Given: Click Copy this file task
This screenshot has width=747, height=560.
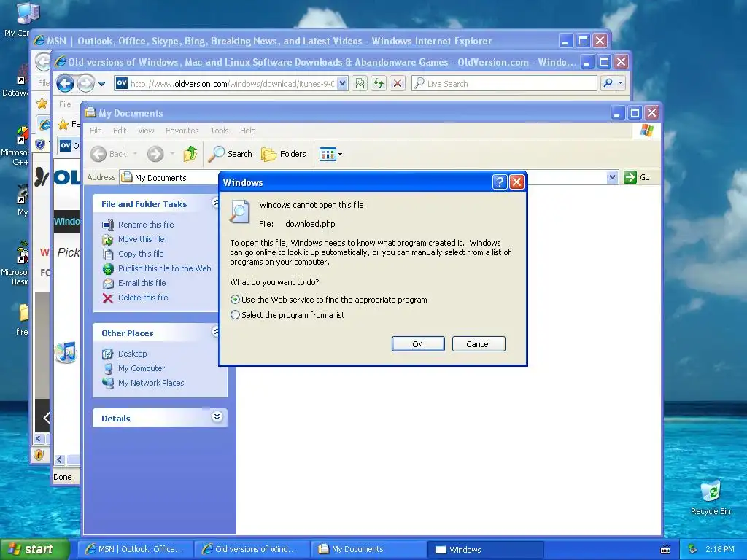Looking at the screenshot, I should 141,254.
